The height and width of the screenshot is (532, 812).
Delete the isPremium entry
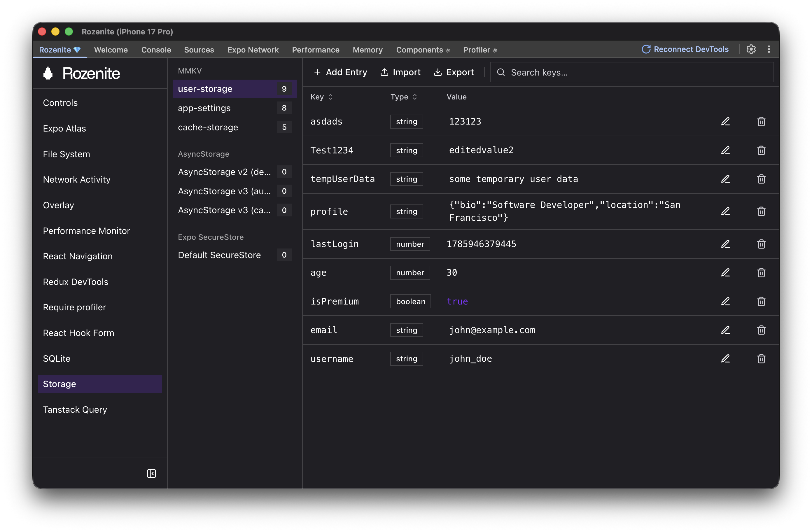click(x=761, y=301)
